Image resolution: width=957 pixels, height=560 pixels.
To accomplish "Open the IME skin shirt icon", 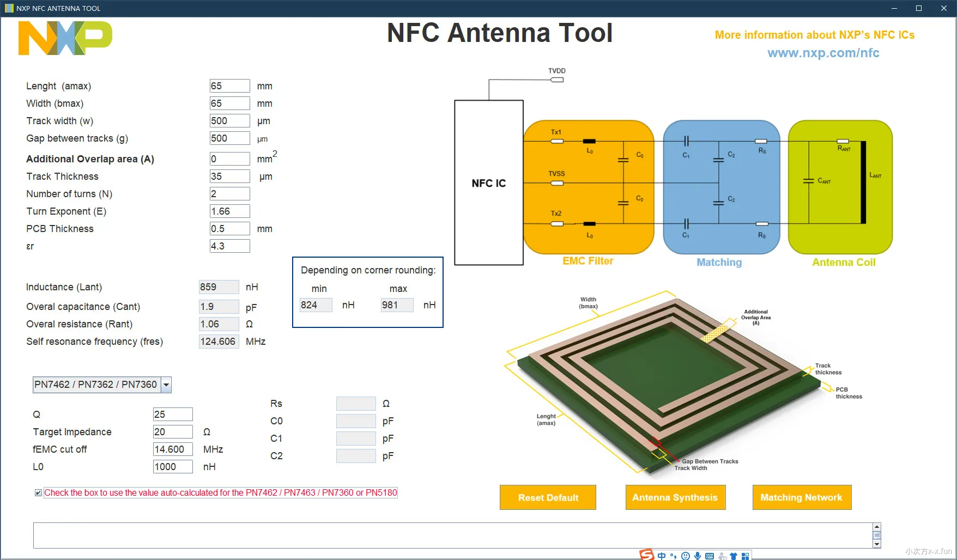I will pos(734,556).
